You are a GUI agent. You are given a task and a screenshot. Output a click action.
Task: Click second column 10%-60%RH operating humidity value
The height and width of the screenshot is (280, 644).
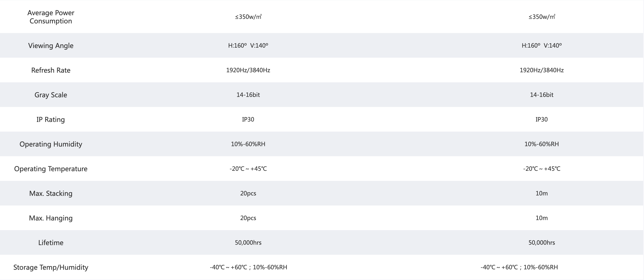click(542, 144)
